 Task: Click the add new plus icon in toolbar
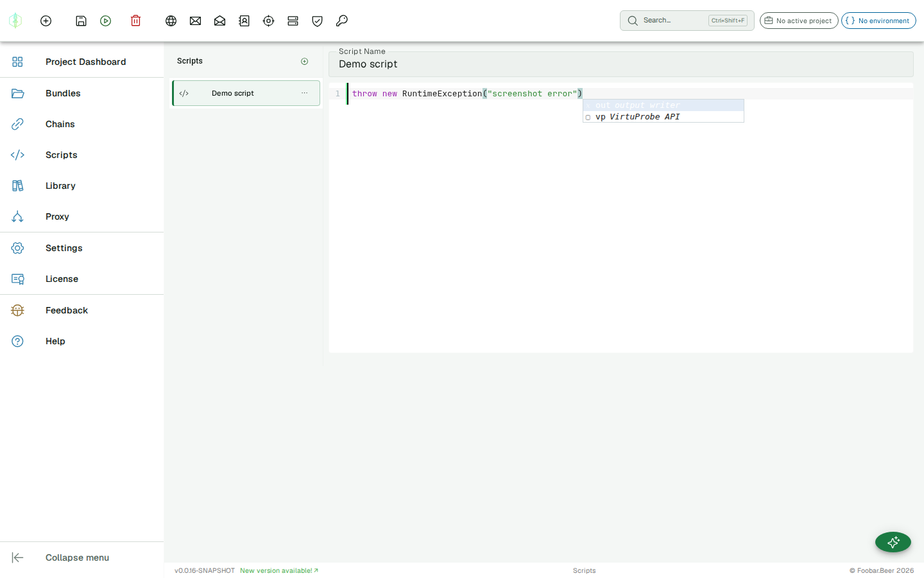click(46, 21)
